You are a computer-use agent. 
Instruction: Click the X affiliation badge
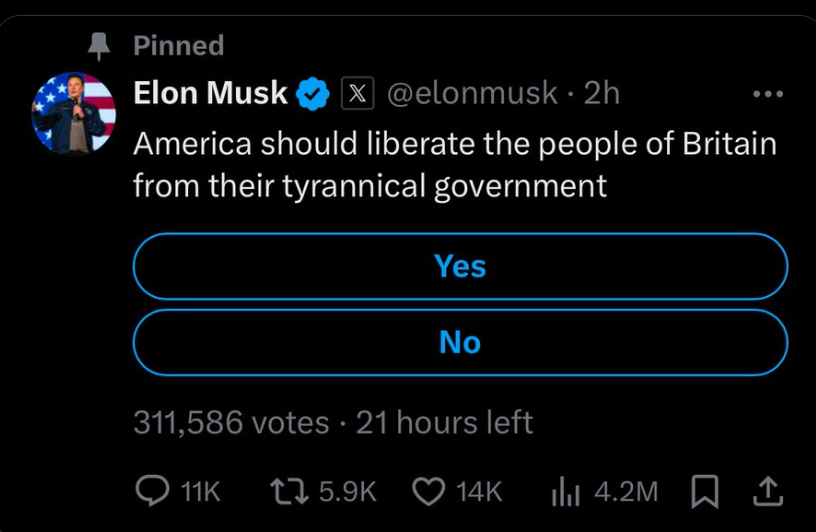pyautogui.click(x=358, y=94)
